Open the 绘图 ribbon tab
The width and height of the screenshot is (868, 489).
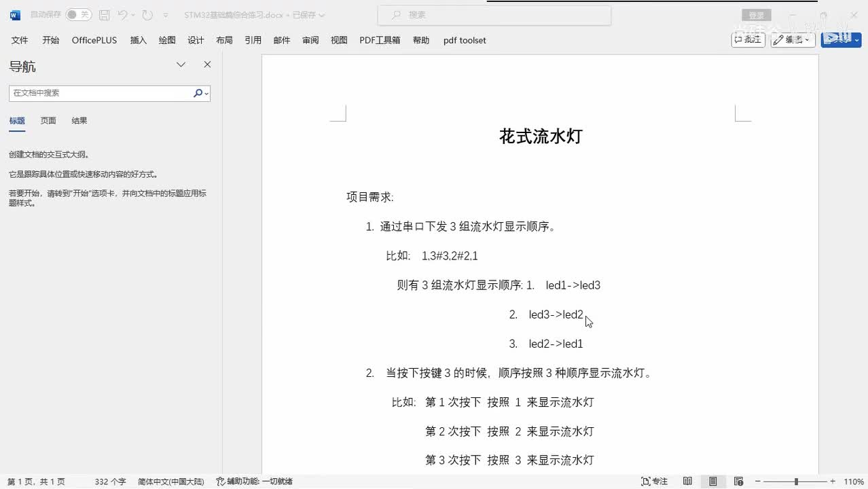click(x=167, y=40)
